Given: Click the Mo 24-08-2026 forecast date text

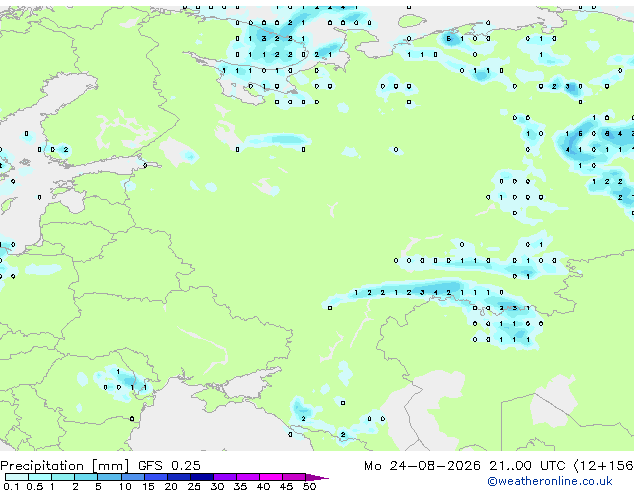Looking at the screenshot, I should [423, 465].
